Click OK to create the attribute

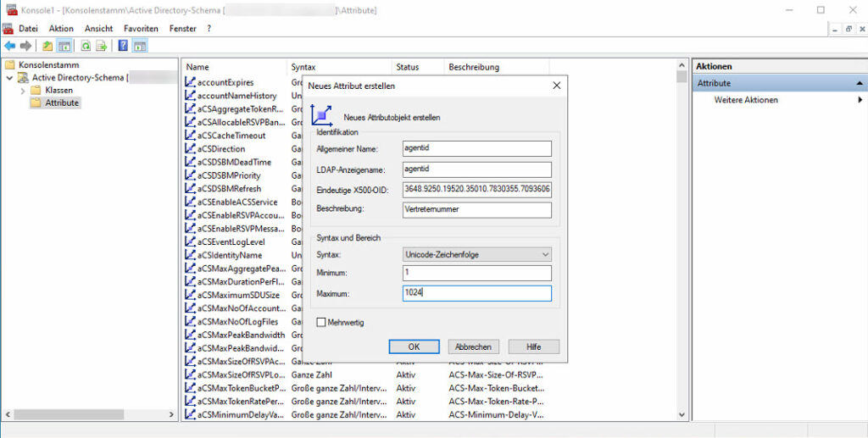tap(414, 347)
